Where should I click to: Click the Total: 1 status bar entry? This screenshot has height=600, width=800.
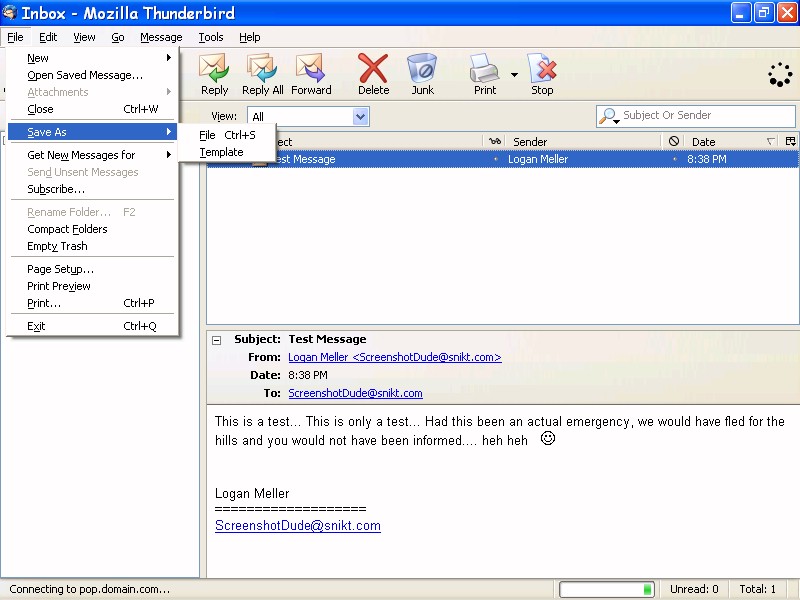[758, 589]
